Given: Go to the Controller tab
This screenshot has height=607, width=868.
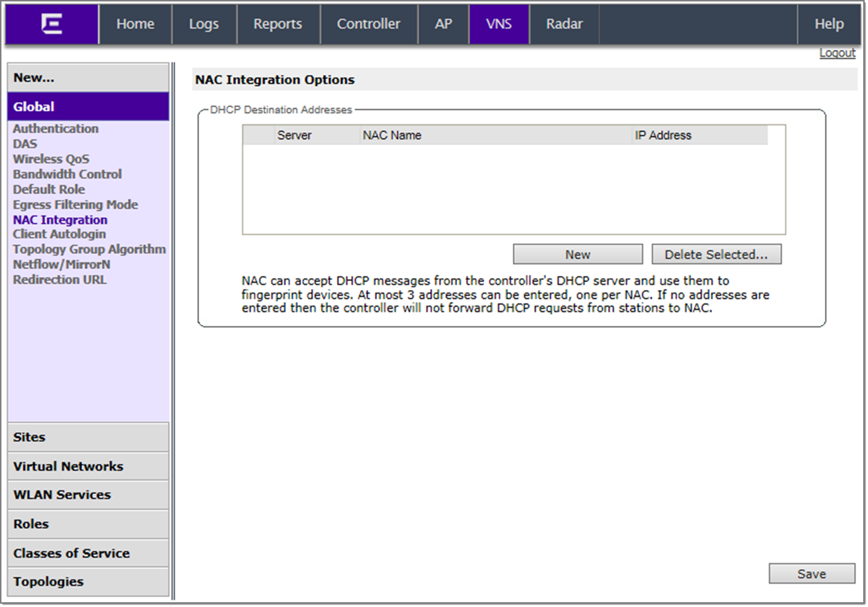Looking at the screenshot, I should [x=368, y=24].
